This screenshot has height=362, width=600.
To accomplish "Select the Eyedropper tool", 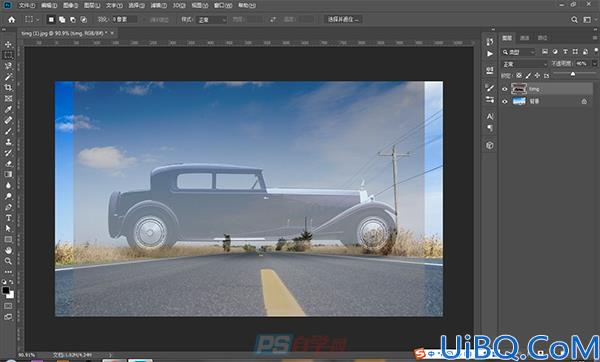I will pos(8,109).
